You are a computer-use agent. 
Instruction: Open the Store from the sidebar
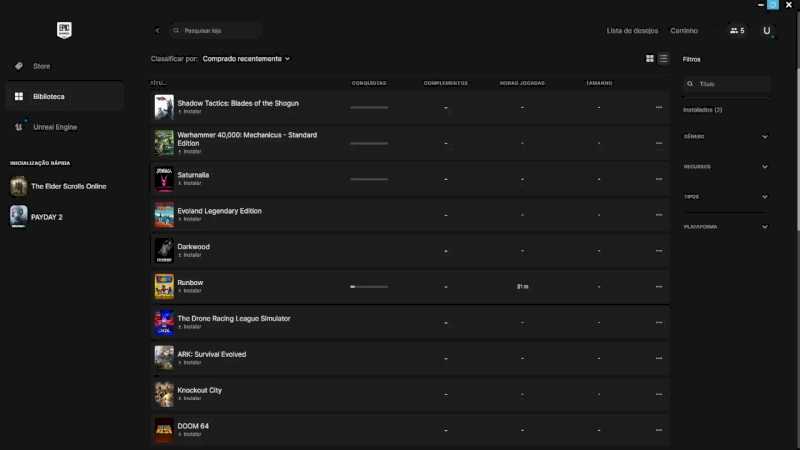point(41,66)
